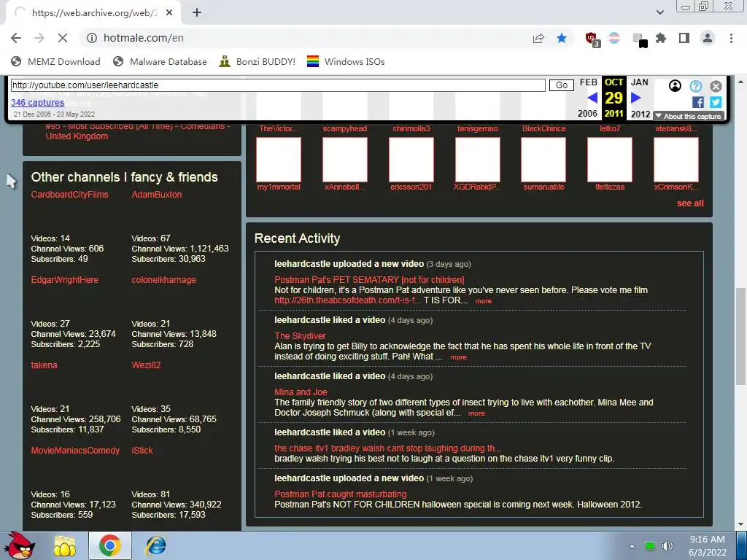Click the Wayback Go button

[x=561, y=85]
